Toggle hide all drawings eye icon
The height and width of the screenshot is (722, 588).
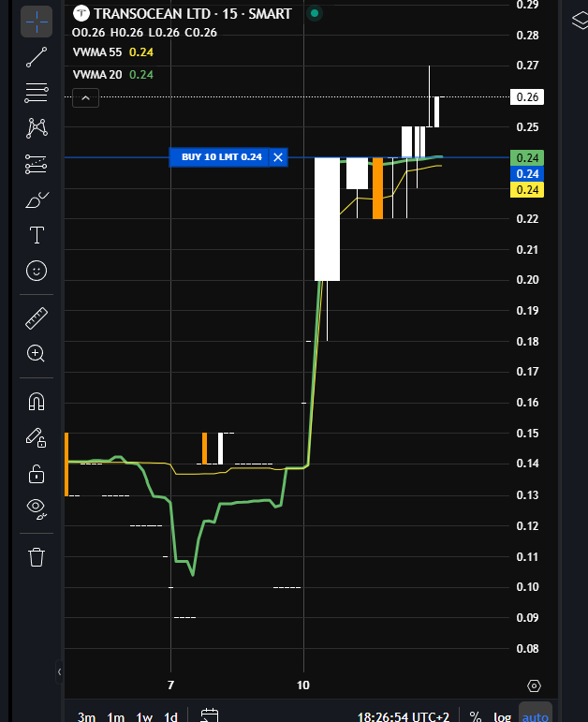click(37, 508)
